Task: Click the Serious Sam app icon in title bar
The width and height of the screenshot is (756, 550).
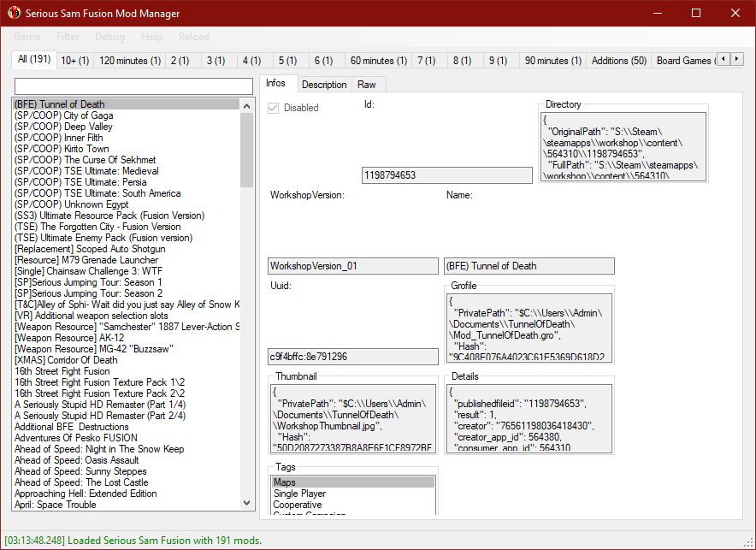Action: click(x=14, y=13)
